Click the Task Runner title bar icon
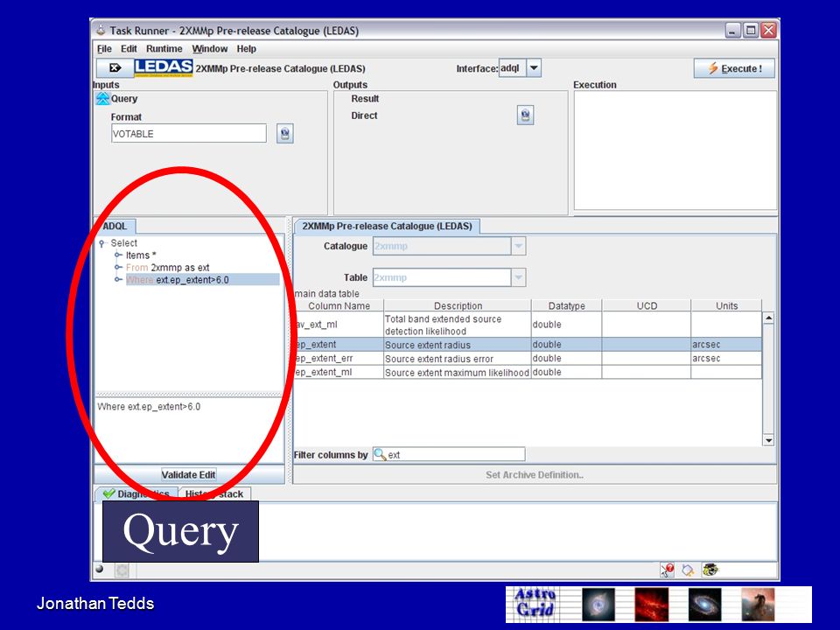 point(100,30)
